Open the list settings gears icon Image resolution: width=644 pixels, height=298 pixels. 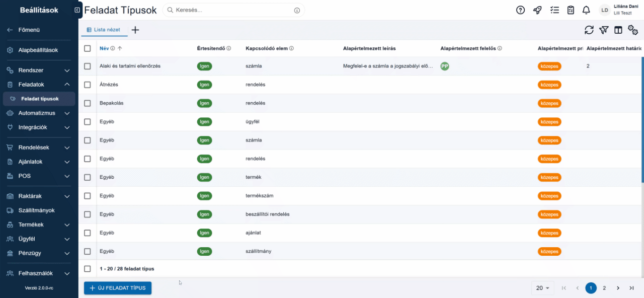pyautogui.click(x=633, y=30)
